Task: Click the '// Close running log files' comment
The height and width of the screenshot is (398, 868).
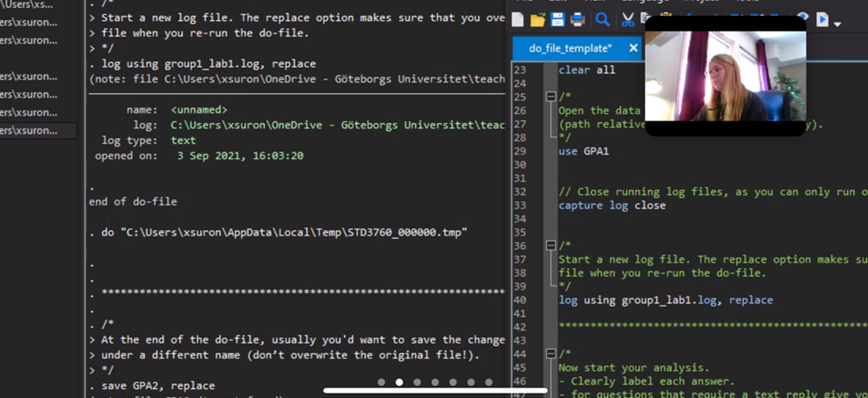Action: tap(713, 192)
